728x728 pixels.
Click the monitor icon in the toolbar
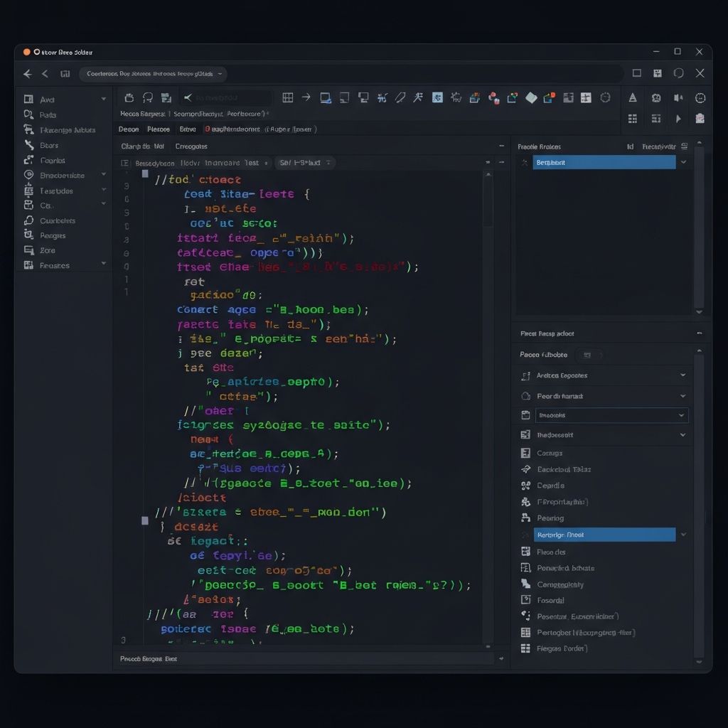coord(326,97)
